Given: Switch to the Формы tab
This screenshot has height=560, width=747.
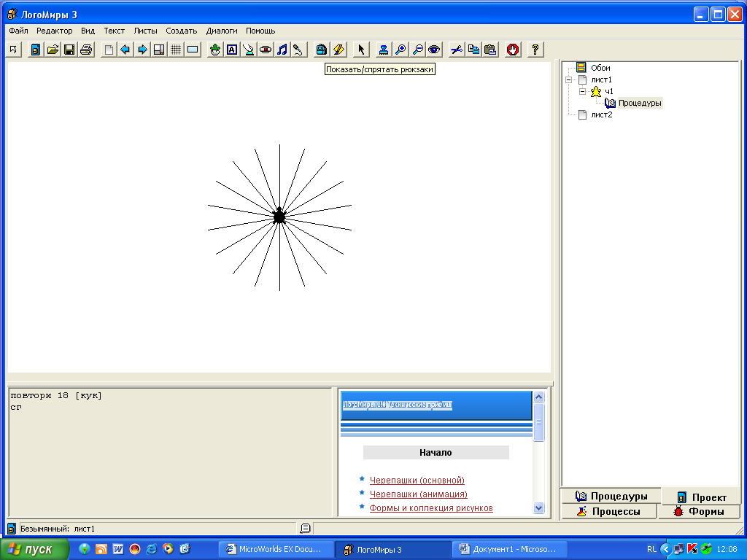Looking at the screenshot, I should coord(700,511).
